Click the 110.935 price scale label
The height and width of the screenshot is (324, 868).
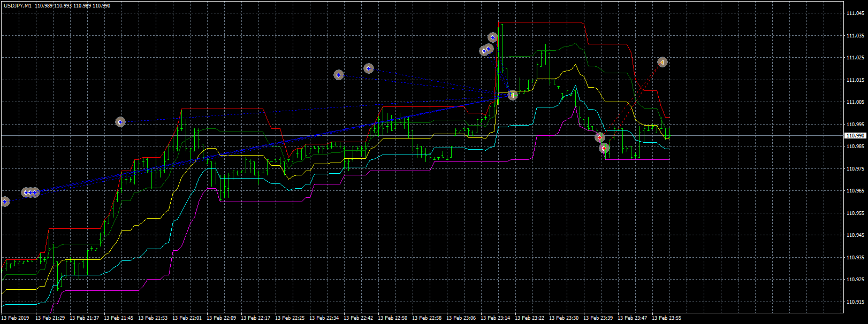tap(855, 258)
